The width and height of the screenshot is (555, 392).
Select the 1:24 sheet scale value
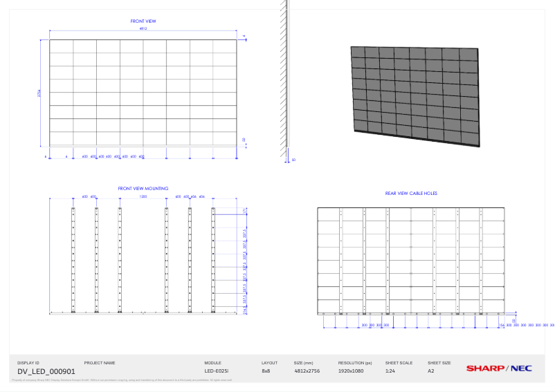(390, 371)
